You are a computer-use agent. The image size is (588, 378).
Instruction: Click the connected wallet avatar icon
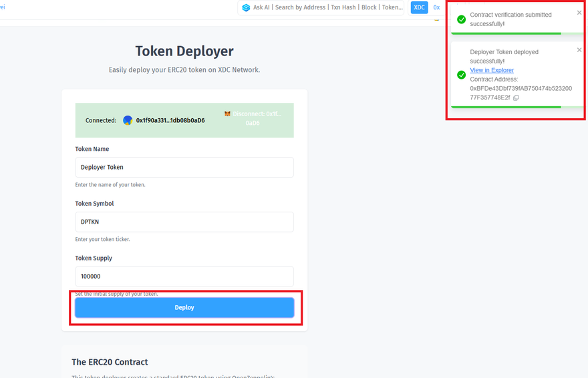coord(128,120)
